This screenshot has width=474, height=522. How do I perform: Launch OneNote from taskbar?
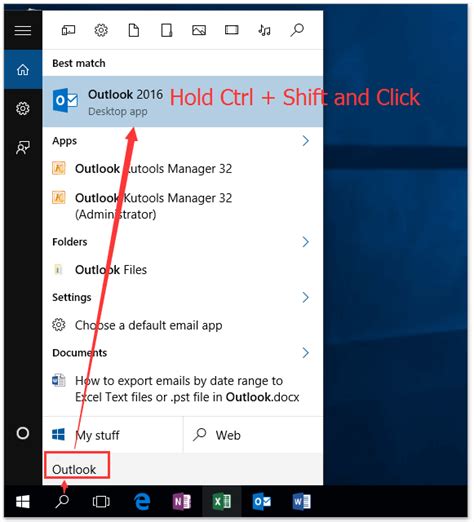[182, 501]
